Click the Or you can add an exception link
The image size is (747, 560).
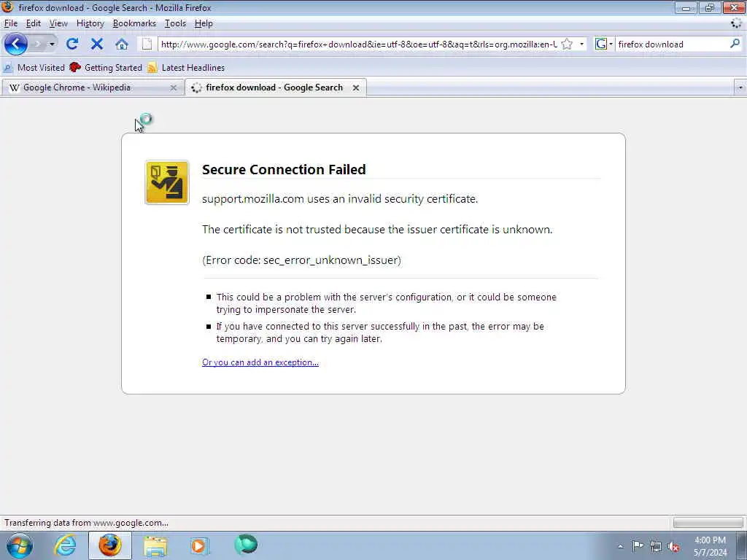click(x=260, y=362)
